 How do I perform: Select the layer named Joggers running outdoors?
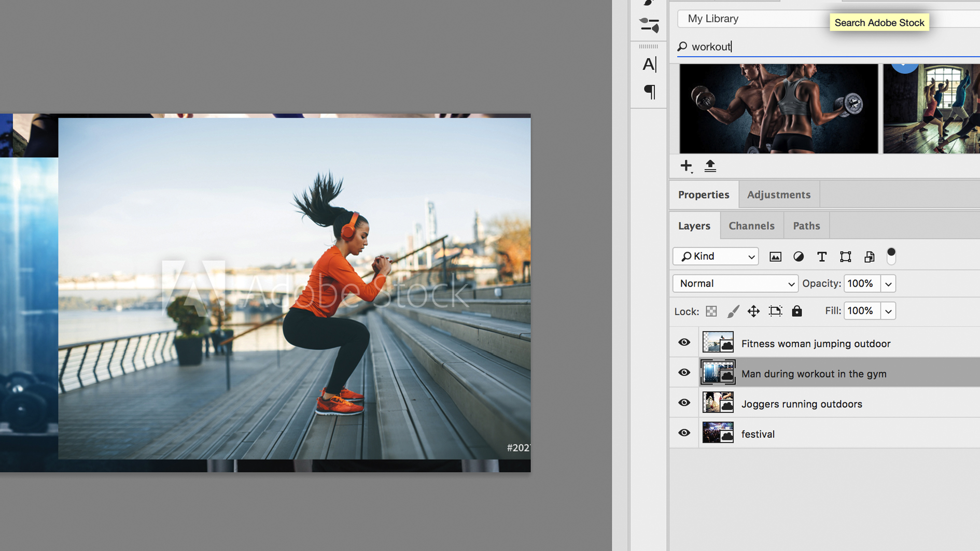[802, 404]
